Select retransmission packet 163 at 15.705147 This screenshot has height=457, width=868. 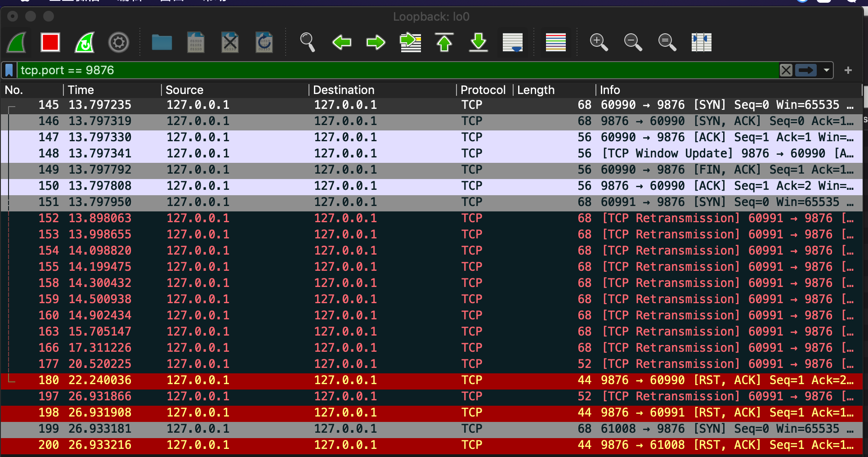tap(432, 332)
